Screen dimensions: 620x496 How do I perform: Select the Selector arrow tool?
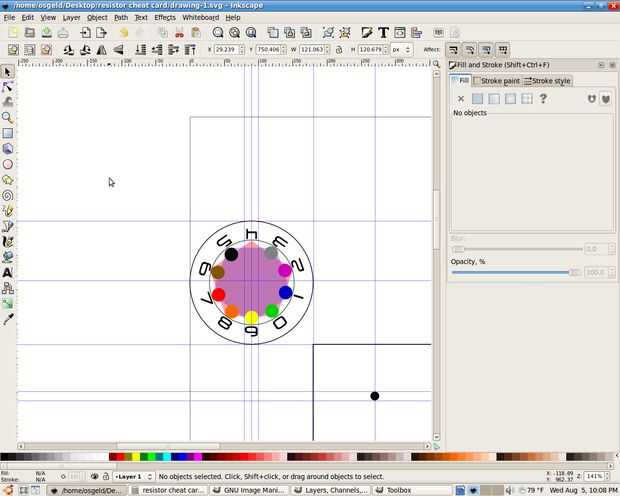click(8, 72)
